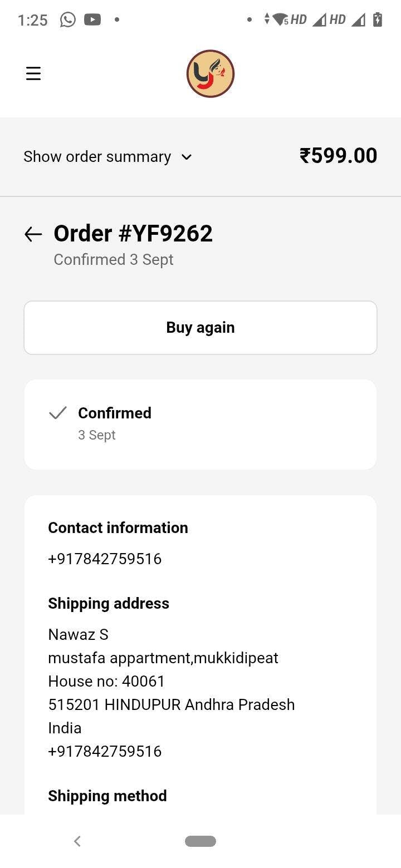The image size is (401, 868).
Task: Tap the battery status icon
Action: coord(378,20)
